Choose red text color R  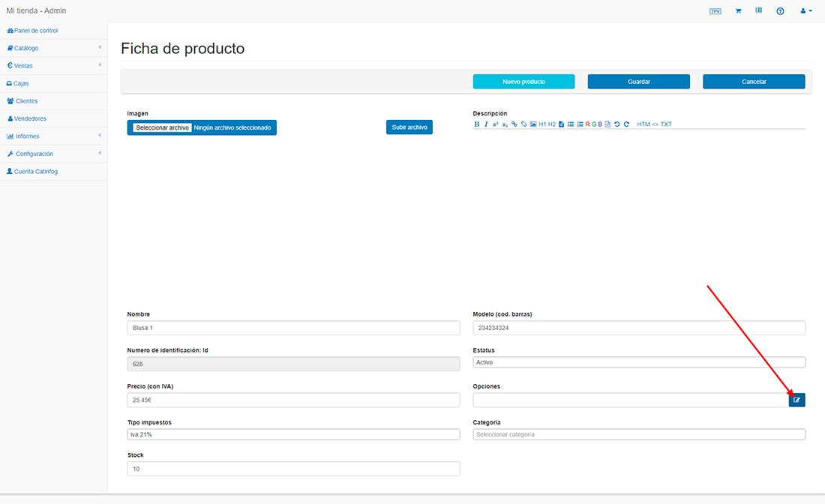coord(588,124)
